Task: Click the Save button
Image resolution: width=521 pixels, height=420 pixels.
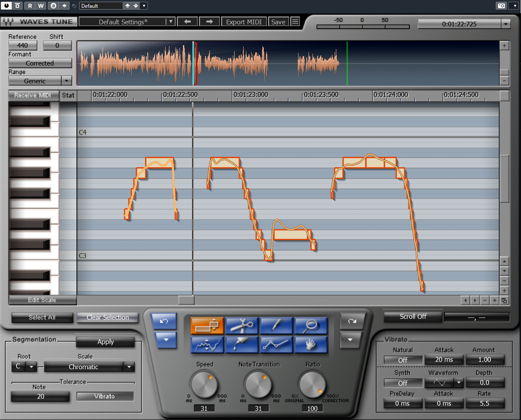Action: click(x=278, y=22)
